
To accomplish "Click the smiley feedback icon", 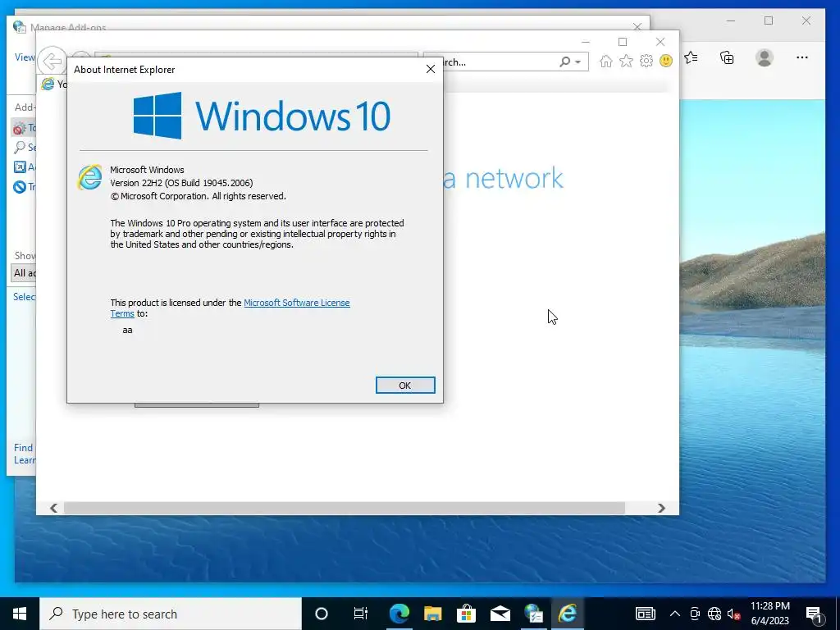I will (666, 61).
